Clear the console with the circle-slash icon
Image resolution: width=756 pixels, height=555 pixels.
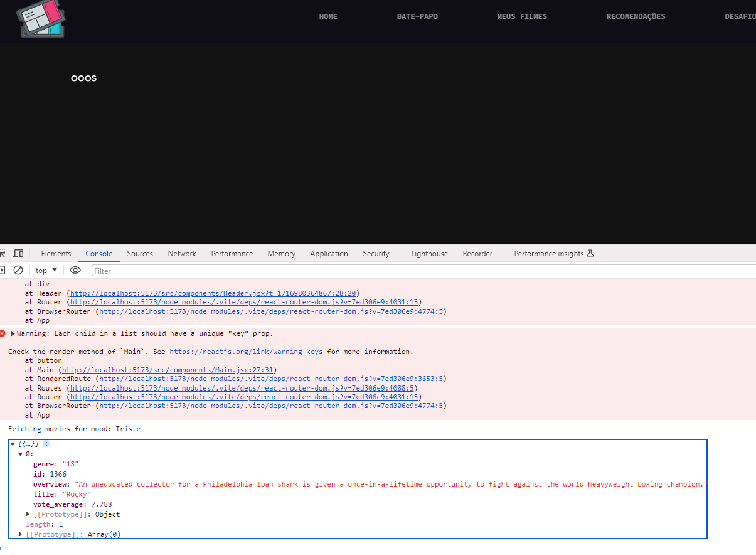pyautogui.click(x=18, y=271)
